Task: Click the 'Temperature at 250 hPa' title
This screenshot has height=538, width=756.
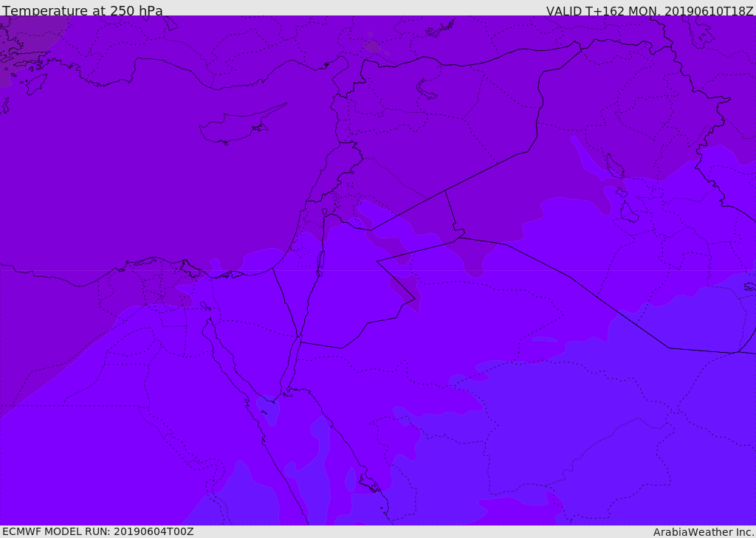Action: pos(83,10)
